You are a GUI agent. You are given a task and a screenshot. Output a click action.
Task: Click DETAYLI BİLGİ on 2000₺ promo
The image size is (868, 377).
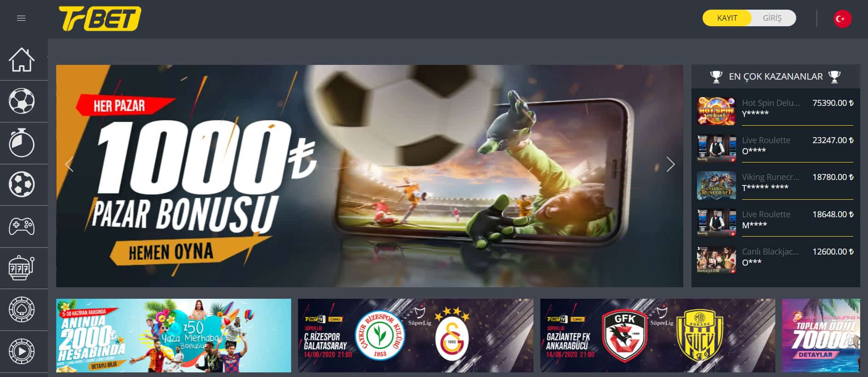[104, 365]
